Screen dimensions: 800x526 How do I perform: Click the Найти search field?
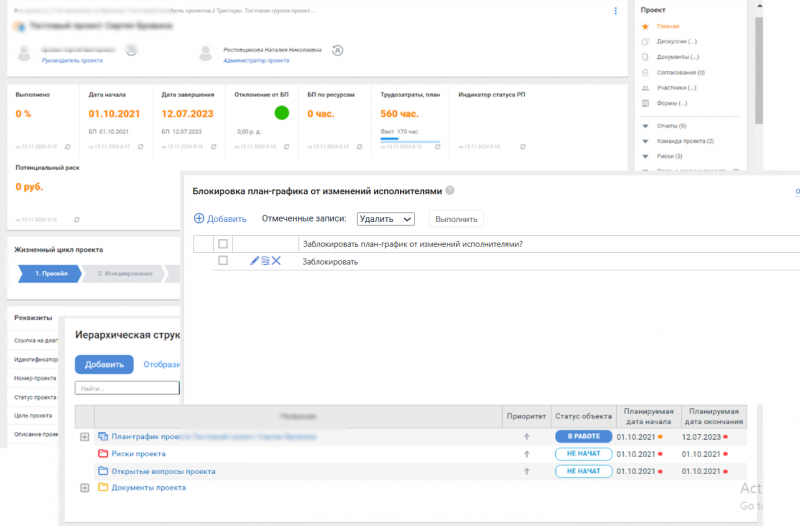point(127,388)
